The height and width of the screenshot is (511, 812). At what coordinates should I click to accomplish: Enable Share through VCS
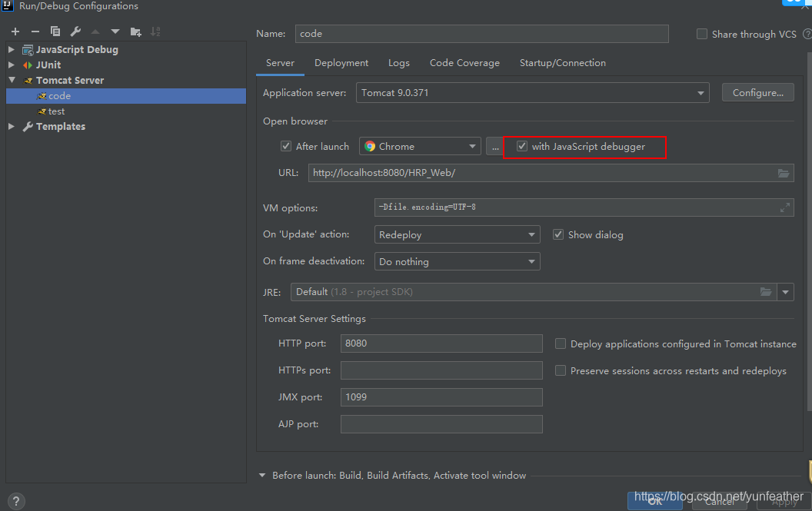coord(702,34)
